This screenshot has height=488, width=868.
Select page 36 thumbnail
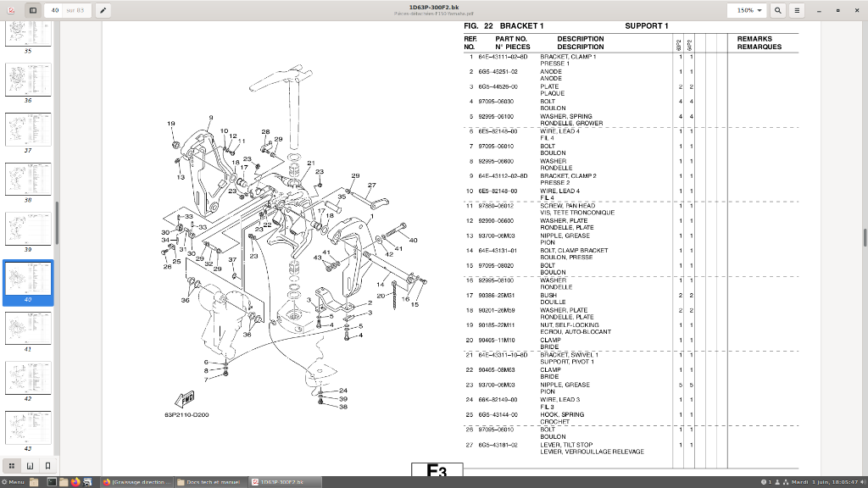tap(28, 80)
